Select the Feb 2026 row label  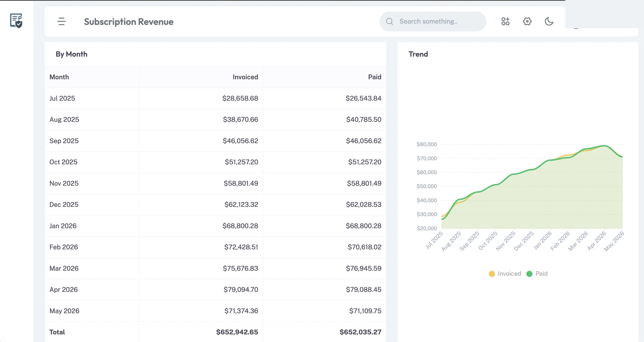click(x=63, y=247)
